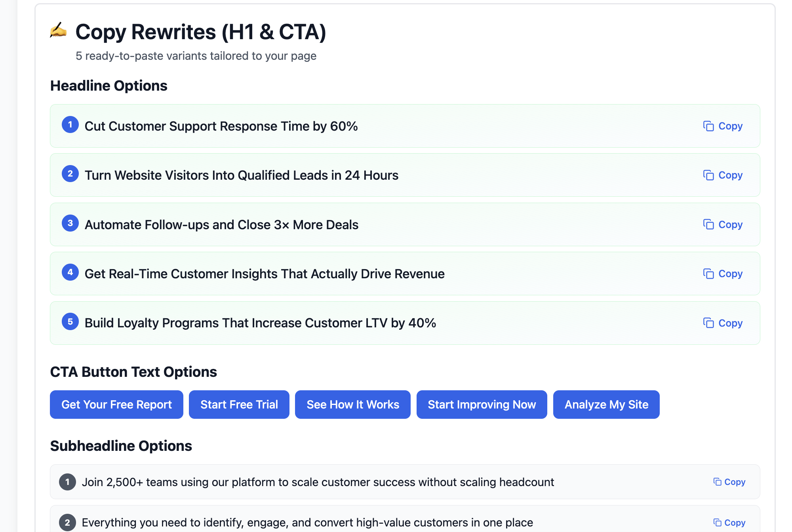Screen dimensions: 792x532
Task: Click the 'Get Your Free Report' CTA button
Action: click(x=116, y=404)
